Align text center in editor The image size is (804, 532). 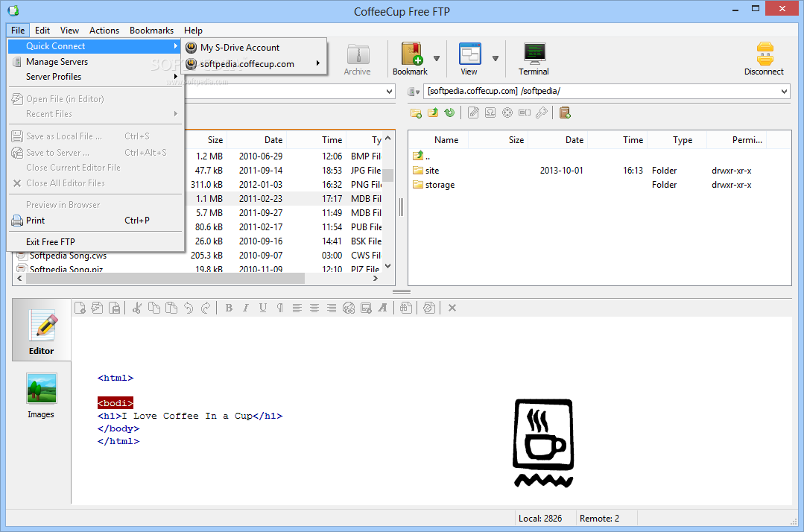[x=314, y=308]
